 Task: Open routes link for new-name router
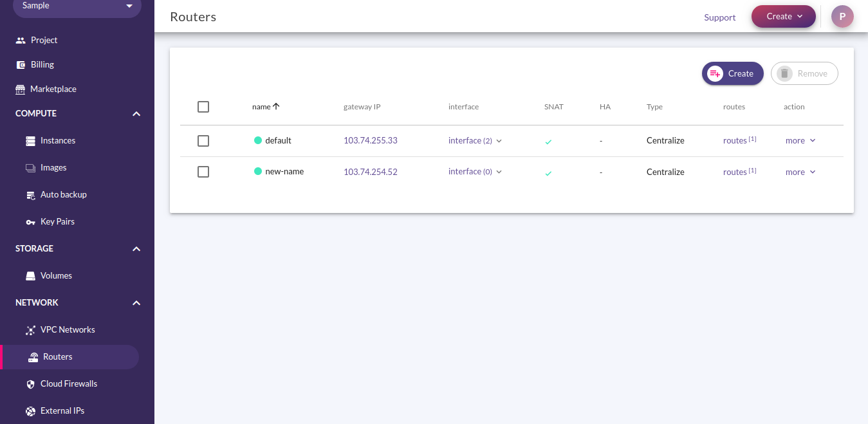pos(739,172)
